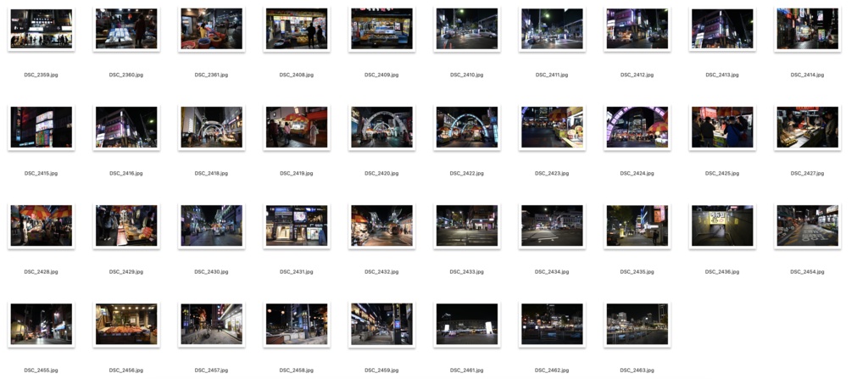Click the DSC_2427.jpg filename label
This screenshot has height=379, width=868.
(807, 174)
